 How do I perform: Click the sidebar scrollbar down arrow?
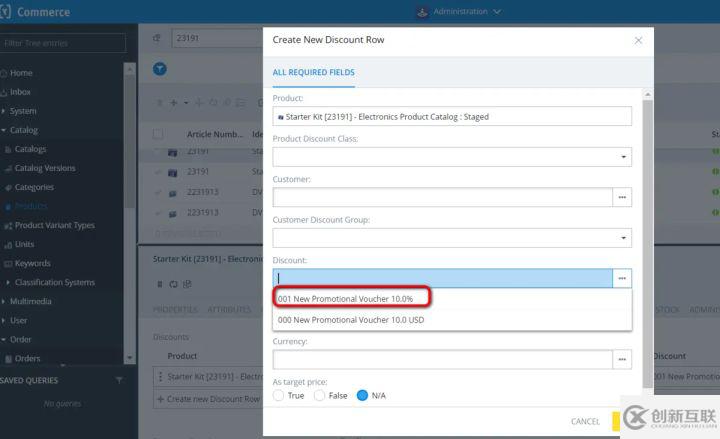[x=129, y=357]
